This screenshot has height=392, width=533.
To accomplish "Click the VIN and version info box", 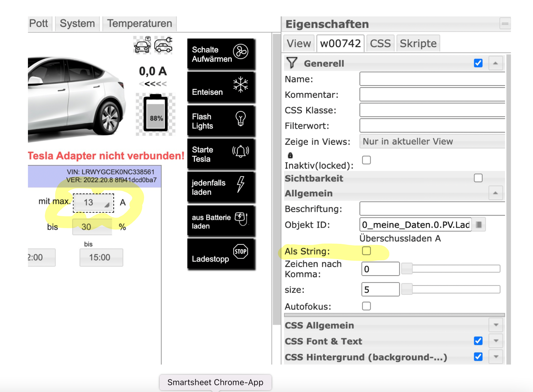I will click(x=95, y=176).
